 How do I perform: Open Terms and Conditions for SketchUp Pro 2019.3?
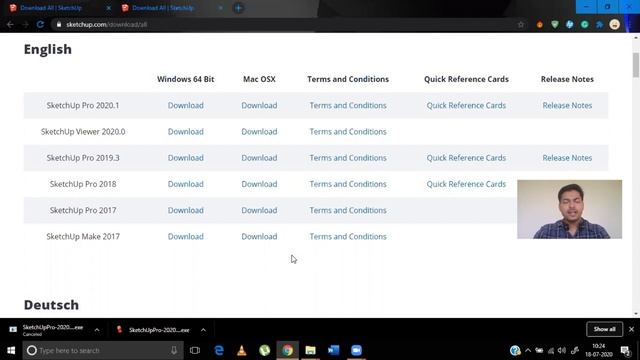348,158
